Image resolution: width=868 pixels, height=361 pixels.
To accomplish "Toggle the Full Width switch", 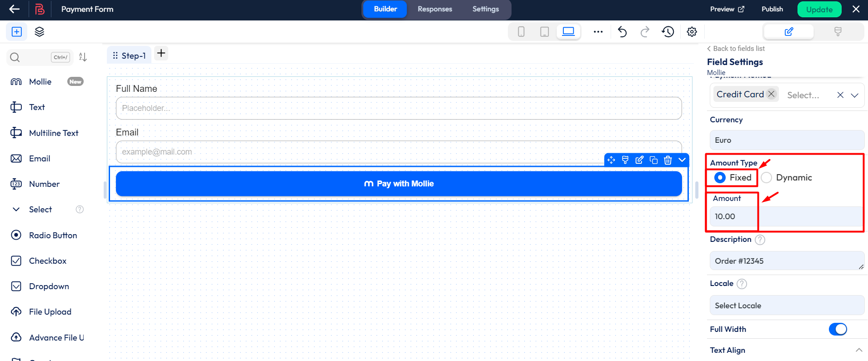I will click(838, 329).
